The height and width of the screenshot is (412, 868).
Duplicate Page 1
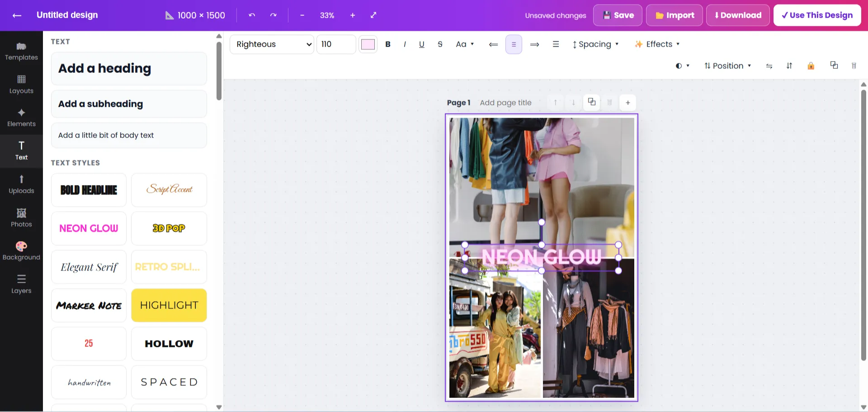(592, 102)
